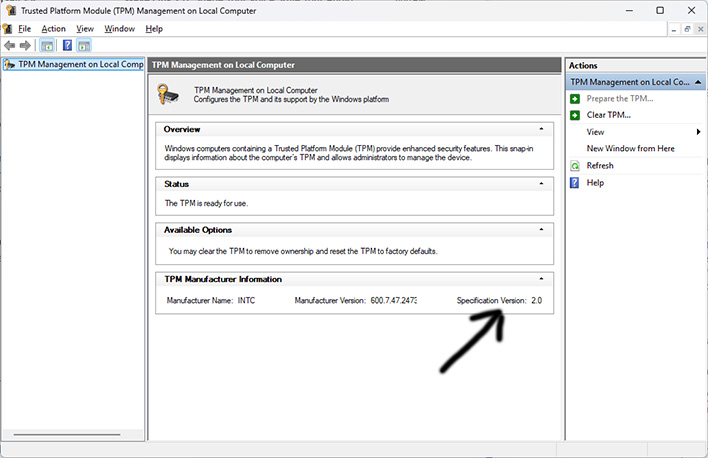Click the center pane TPM Management title bar
Image resolution: width=708 pixels, height=458 pixels.
coord(355,65)
